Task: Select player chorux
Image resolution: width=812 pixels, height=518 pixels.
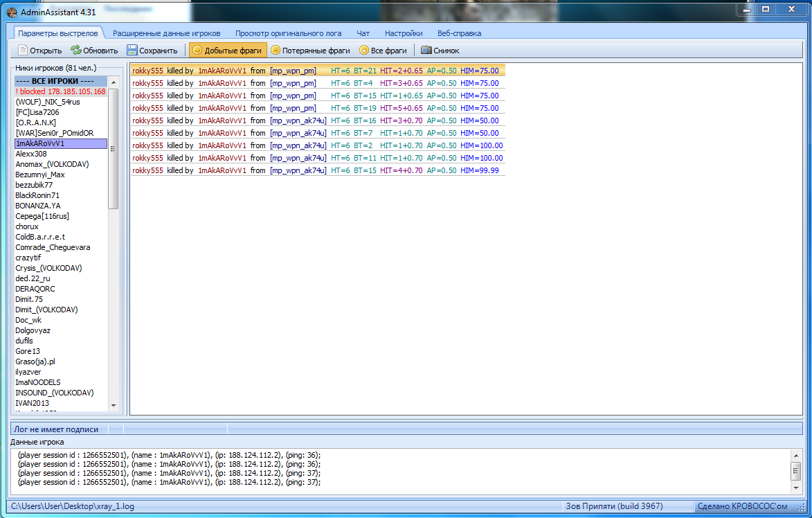Action: 61,226
